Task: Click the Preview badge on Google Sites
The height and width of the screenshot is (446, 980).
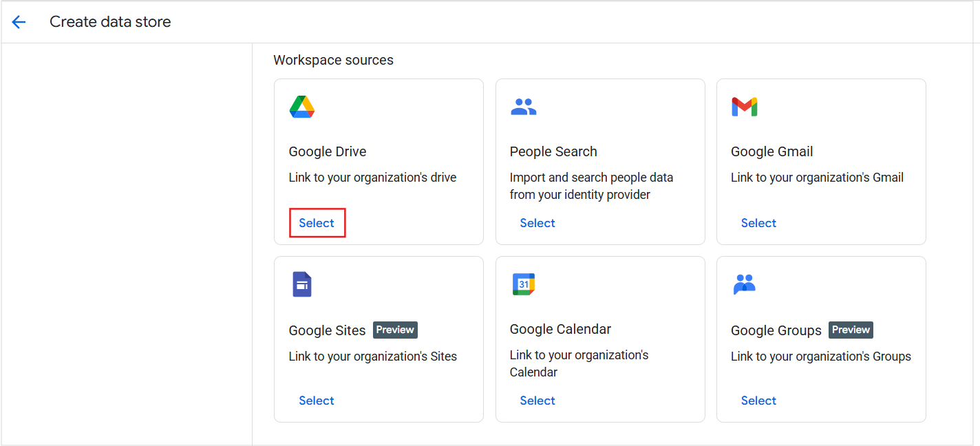Action: point(394,330)
